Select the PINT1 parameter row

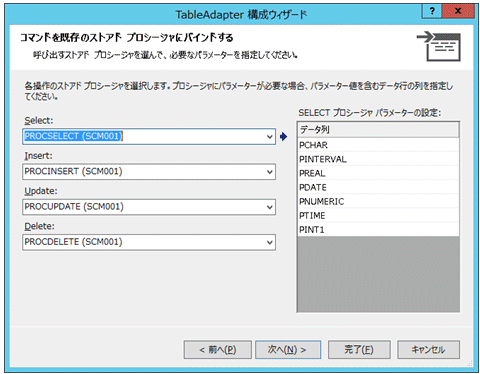click(x=378, y=230)
